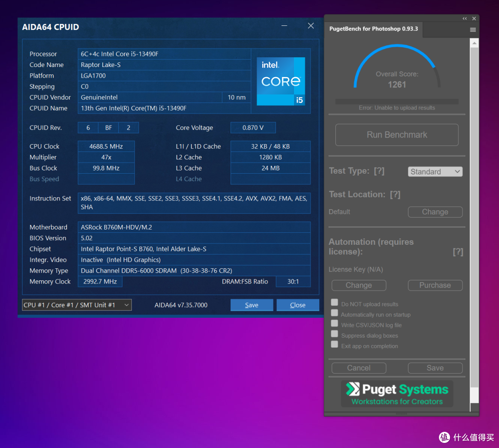This screenshot has width=499, height=448.
Task: Enable Do NOT upload results checkbox
Action: point(335,302)
